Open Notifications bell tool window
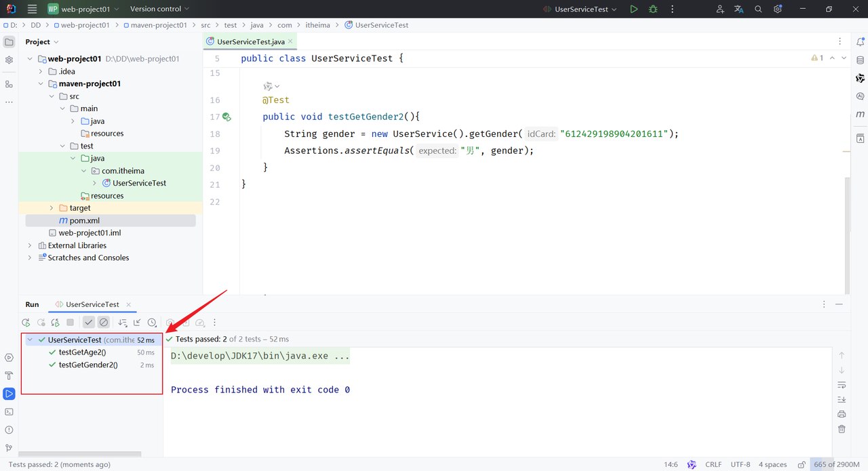The height and width of the screenshot is (471, 868). coord(860,41)
